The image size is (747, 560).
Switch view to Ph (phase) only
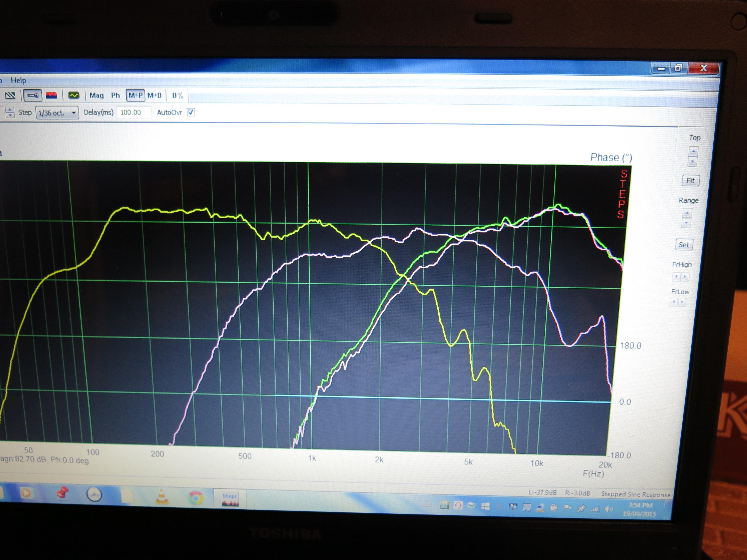click(x=115, y=96)
